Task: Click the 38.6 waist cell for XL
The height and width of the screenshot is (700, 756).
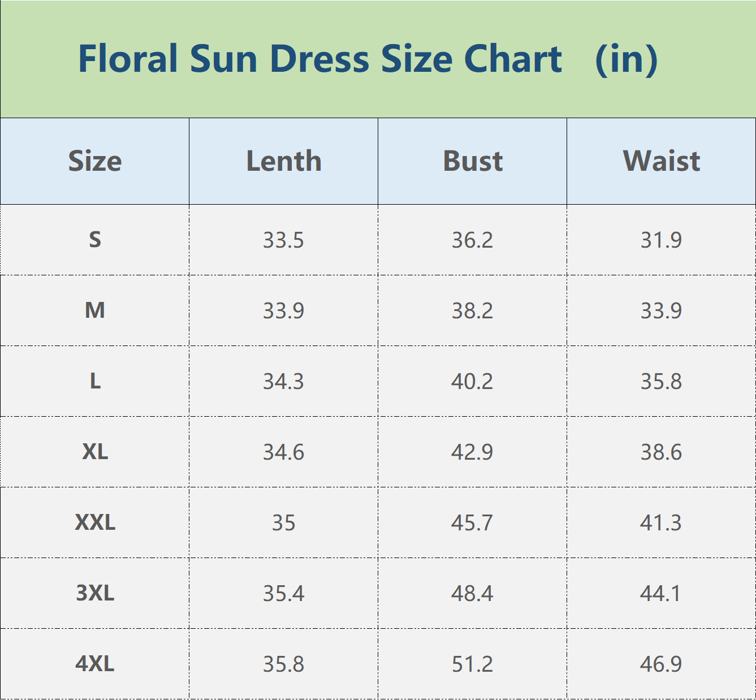Action: pos(661,452)
